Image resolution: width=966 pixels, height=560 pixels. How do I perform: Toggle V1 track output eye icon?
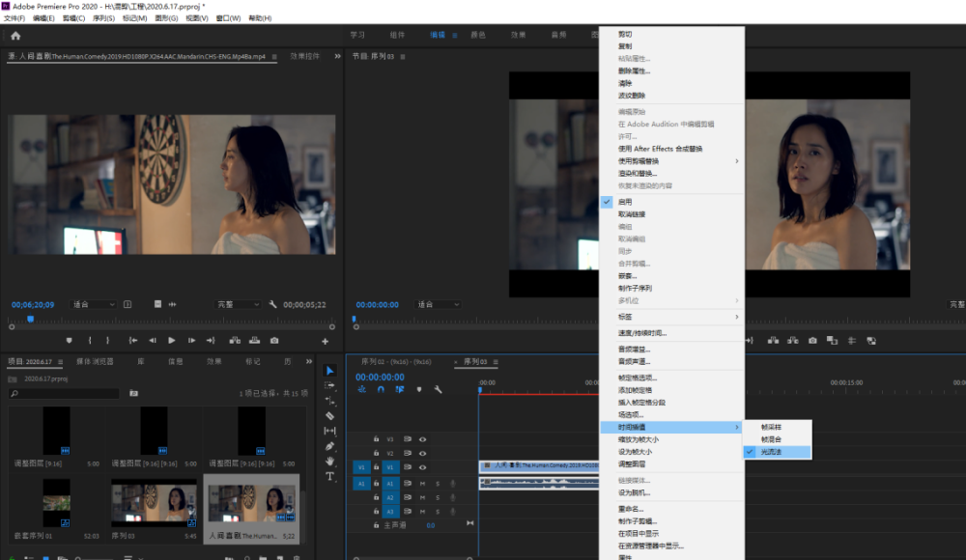point(422,467)
